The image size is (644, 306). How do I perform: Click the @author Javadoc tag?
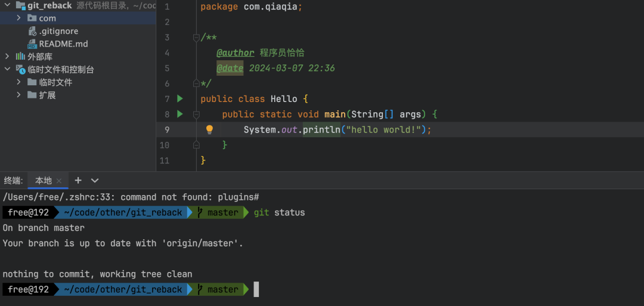[235, 53]
